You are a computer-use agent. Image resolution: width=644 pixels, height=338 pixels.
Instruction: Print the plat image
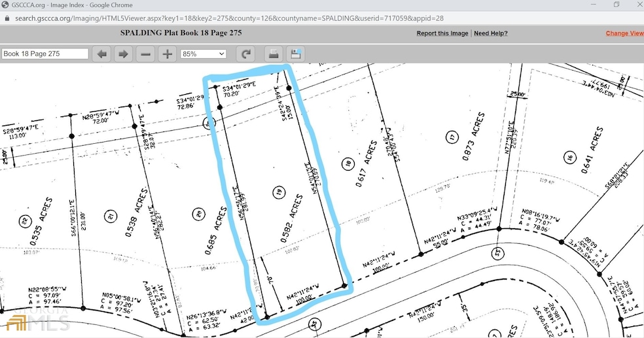click(x=274, y=54)
